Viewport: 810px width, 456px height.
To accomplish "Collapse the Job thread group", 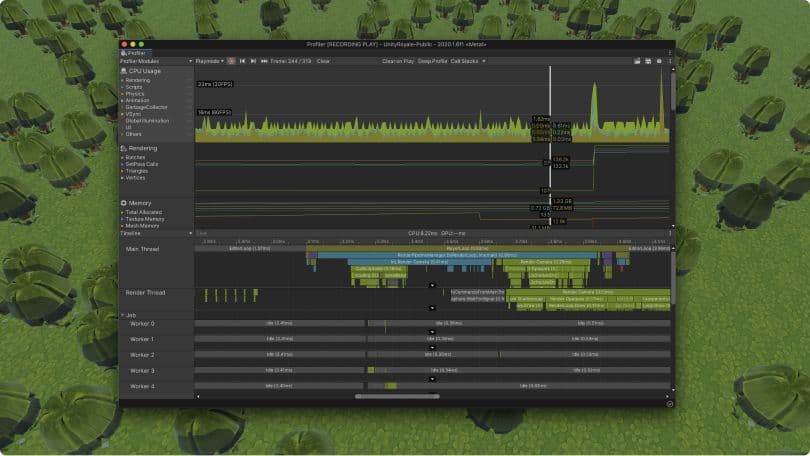I will click(122, 314).
